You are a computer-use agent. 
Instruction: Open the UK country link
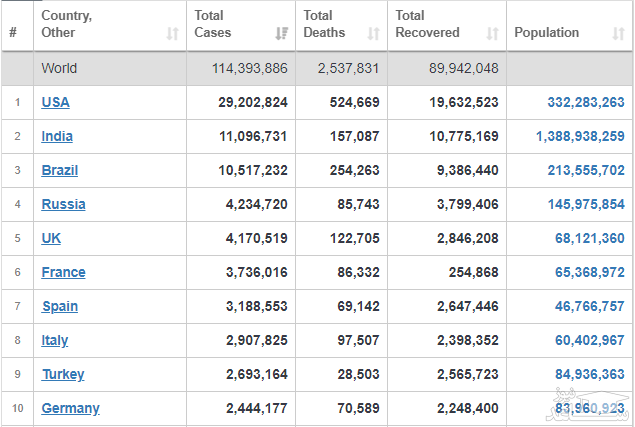pos(51,238)
